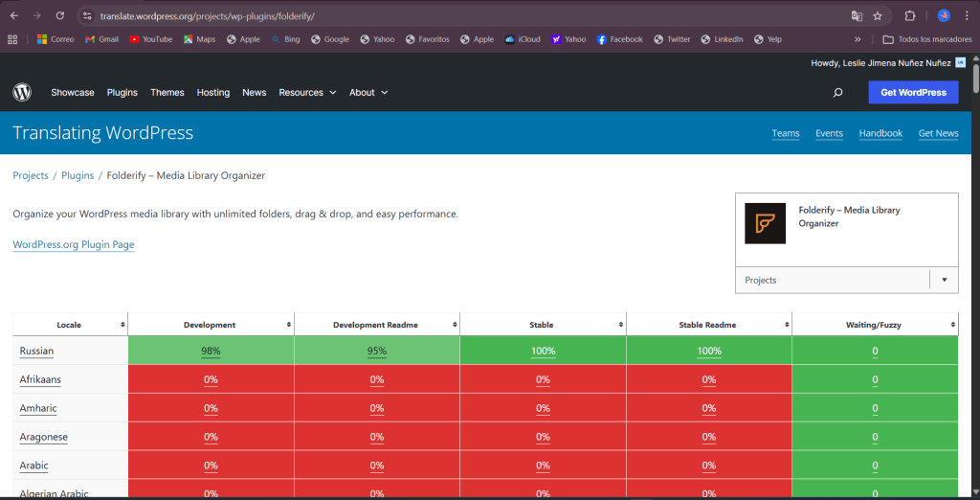The height and width of the screenshot is (500, 980).
Task: Expand the Resources menu
Action: pos(307,93)
